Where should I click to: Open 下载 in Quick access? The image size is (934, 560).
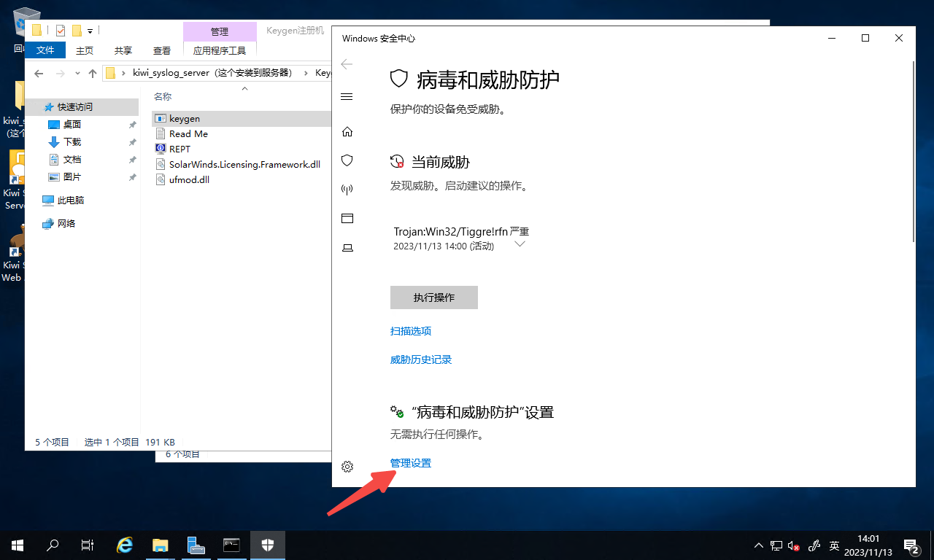point(72,142)
